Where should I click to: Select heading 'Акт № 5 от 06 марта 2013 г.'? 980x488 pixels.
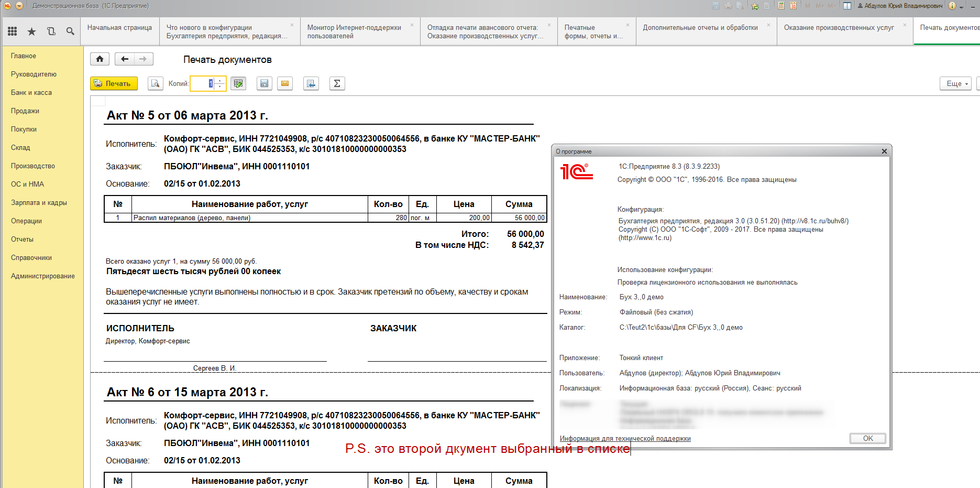[188, 115]
